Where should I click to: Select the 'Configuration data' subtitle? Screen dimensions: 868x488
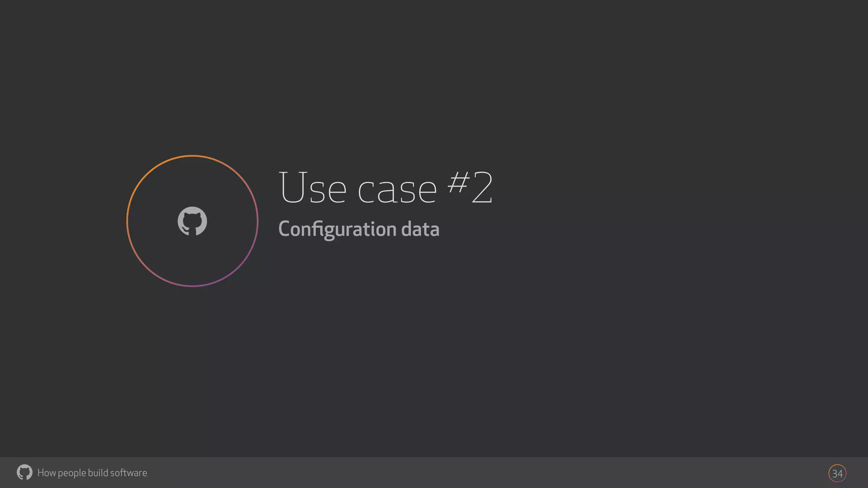click(x=359, y=229)
